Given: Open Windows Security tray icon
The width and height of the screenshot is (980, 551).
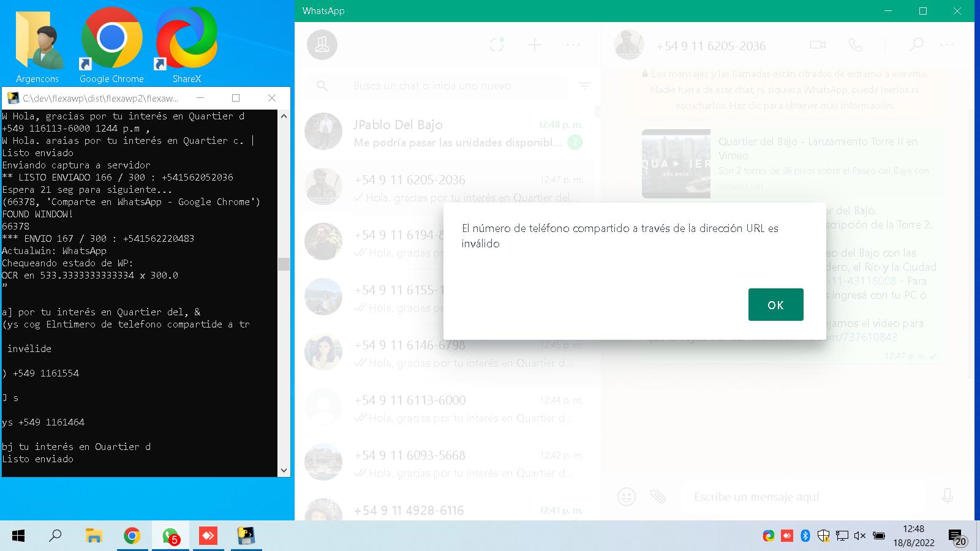Looking at the screenshot, I should pos(824,536).
